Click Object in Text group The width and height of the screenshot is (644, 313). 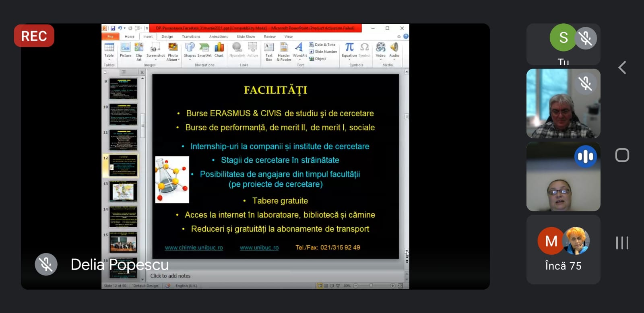point(318,59)
